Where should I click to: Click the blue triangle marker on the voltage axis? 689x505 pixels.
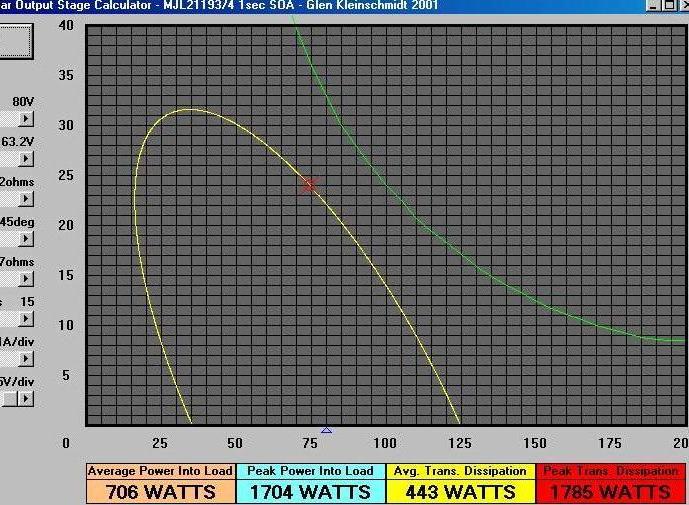tap(326, 430)
